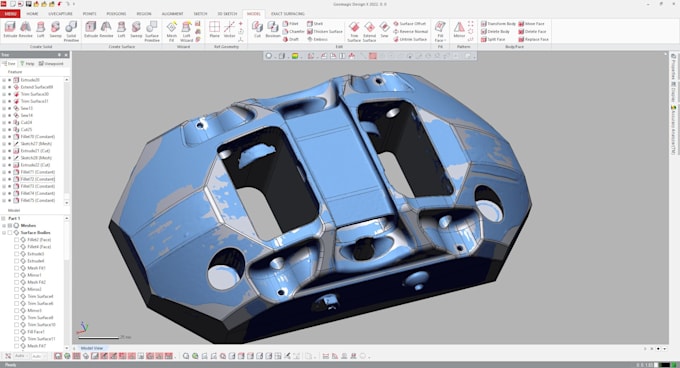Select the Trim Surface tool

[x=354, y=31]
